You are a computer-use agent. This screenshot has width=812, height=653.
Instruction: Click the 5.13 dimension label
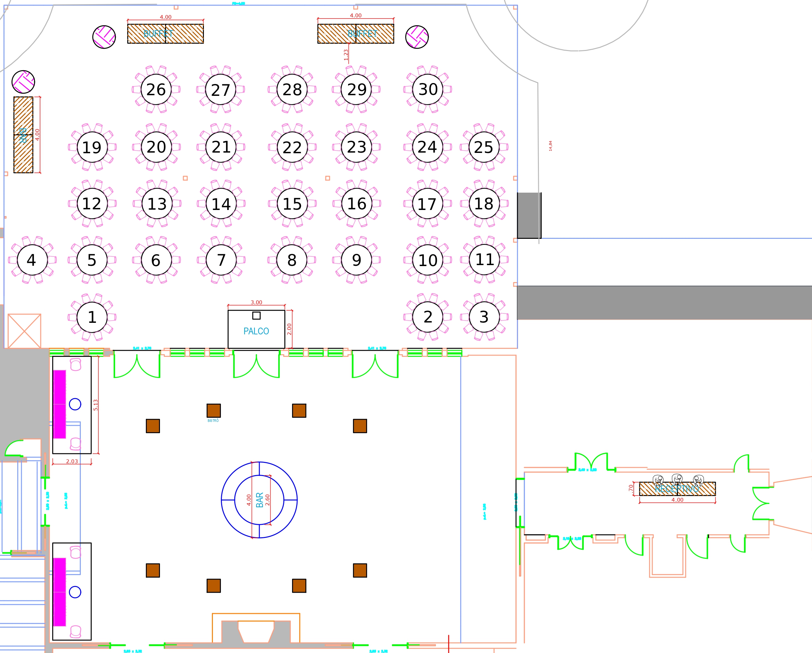tap(96, 405)
